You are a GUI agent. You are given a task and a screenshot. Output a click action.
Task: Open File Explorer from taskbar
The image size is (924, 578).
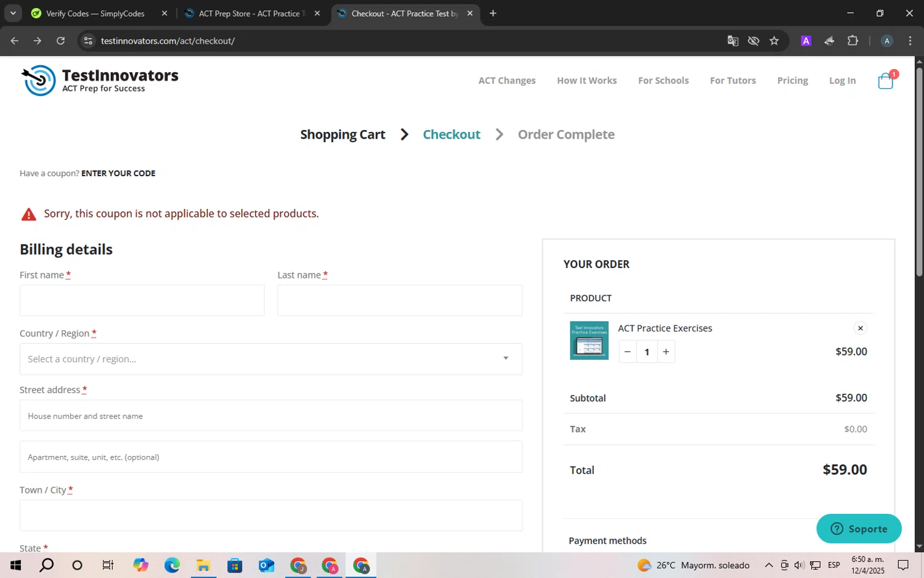click(203, 565)
